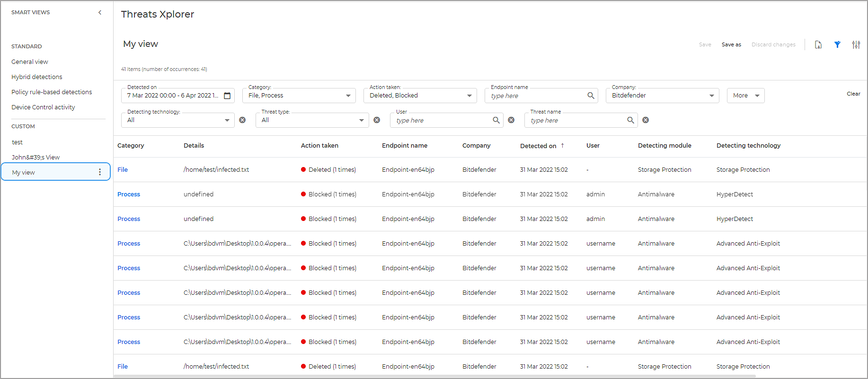This screenshot has height=379, width=868.
Task: Select Hybrid detections view
Action: pos(37,77)
